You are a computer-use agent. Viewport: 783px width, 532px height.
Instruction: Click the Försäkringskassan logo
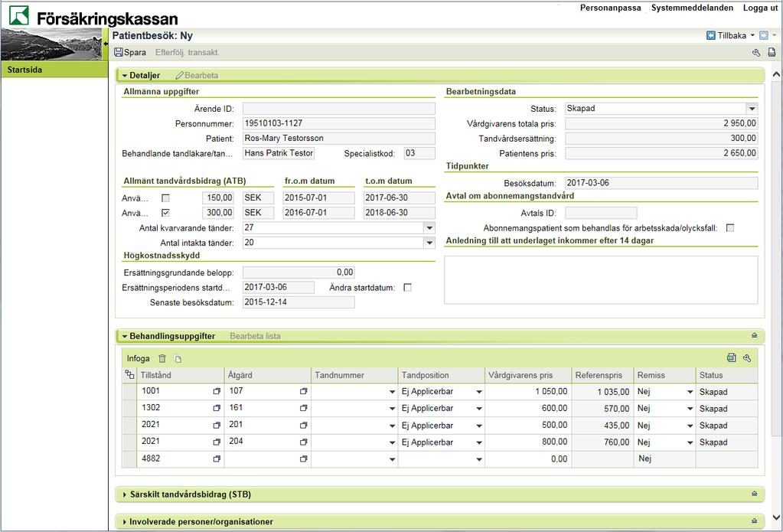pos(93,17)
